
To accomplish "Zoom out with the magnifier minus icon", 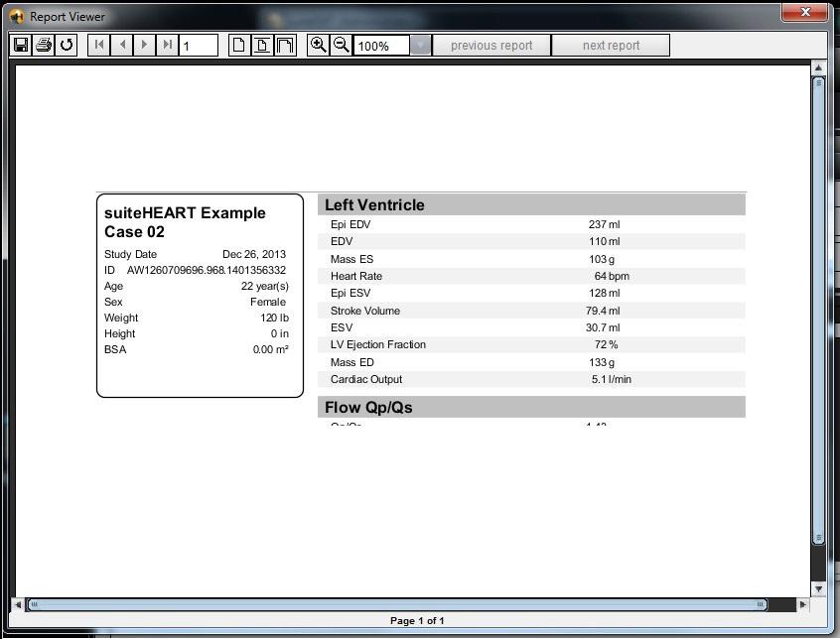I will (x=342, y=45).
